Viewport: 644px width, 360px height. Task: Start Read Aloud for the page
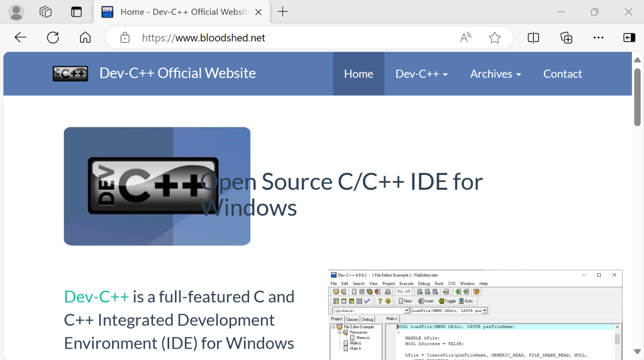click(465, 37)
